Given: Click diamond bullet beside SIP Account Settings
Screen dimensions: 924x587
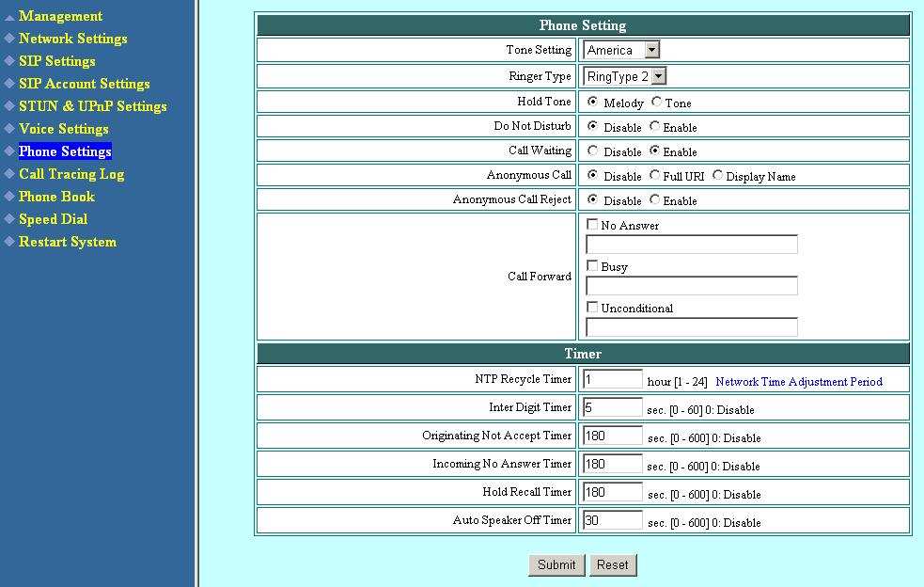Looking at the screenshot, I should click(x=9, y=83).
